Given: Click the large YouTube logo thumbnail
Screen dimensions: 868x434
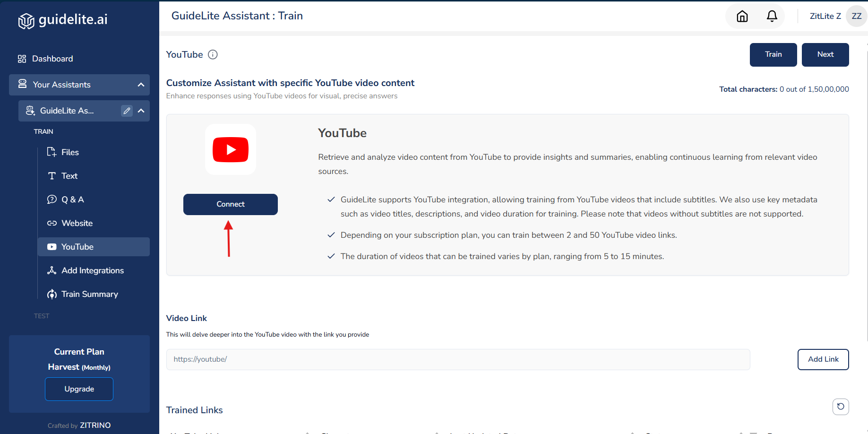Looking at the screenshot, I should pos(231,149).
